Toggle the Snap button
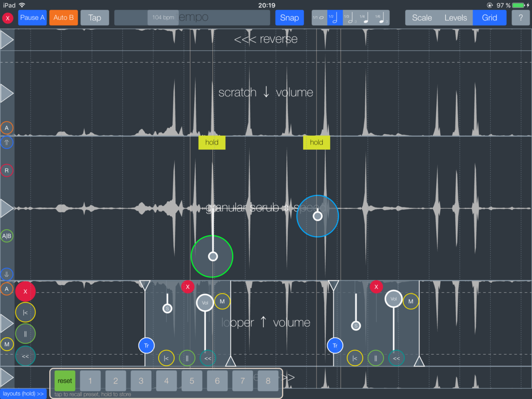Image resolution: width=532 pixels, height=399 pixels. click(x=289, y=18)
